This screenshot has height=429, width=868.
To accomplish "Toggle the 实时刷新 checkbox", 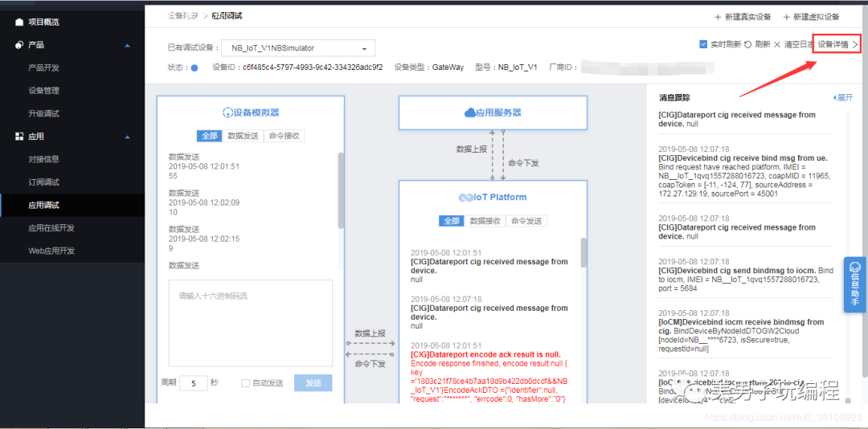I will point(703,44).
